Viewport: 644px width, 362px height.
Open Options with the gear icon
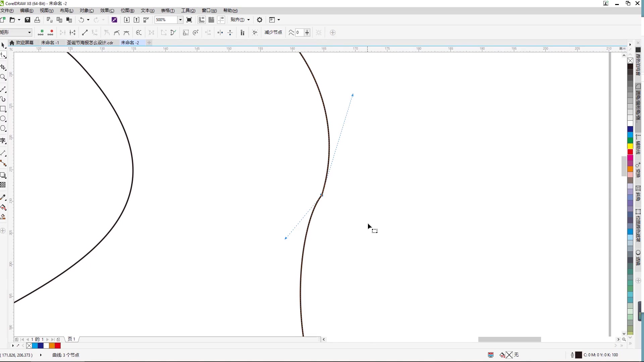click(x=260, y=20)
